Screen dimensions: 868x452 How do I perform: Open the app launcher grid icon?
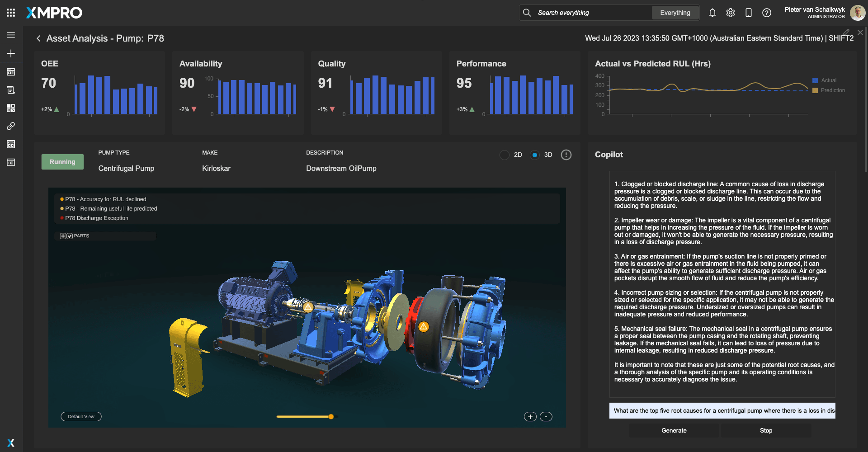11,13
